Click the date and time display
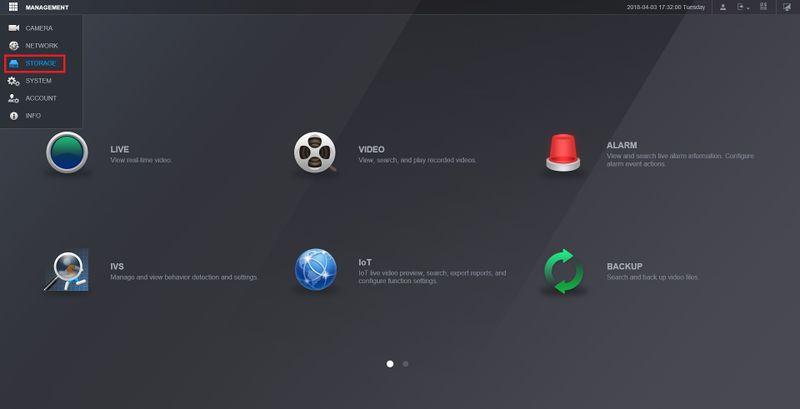The height and width of the screenshot is (409, 800). click(x=666, y=7)
